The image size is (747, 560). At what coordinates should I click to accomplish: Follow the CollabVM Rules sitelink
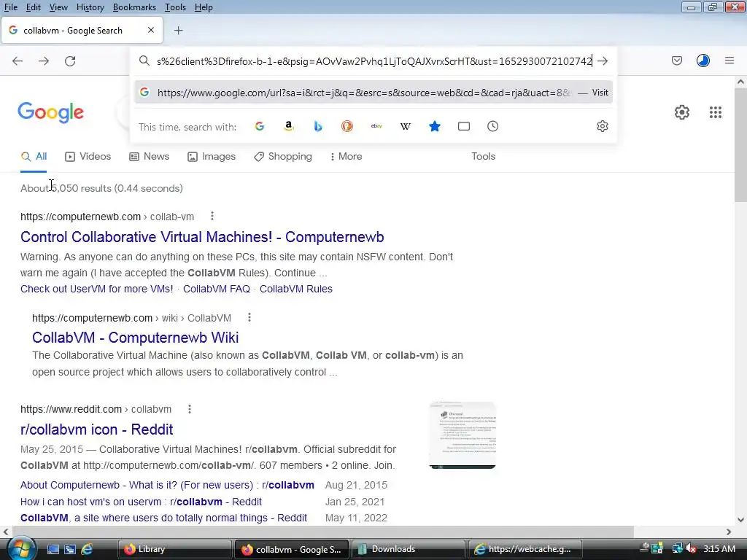(296, 289)
